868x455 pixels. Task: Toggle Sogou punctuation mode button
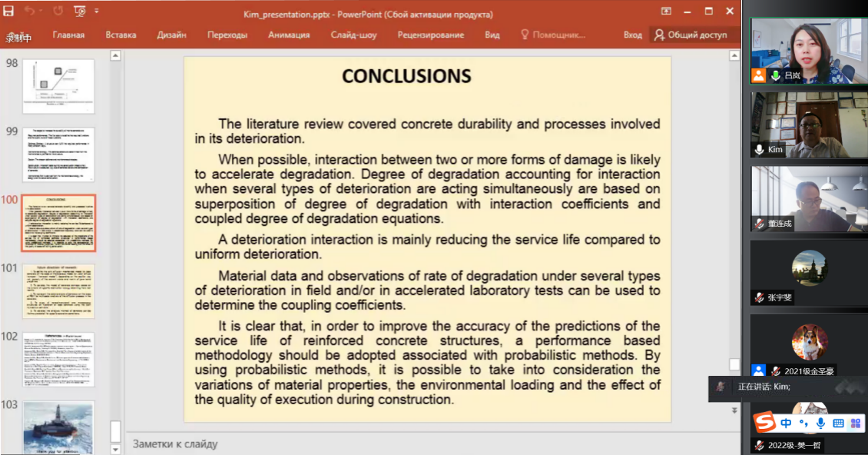tap(803, 423)
